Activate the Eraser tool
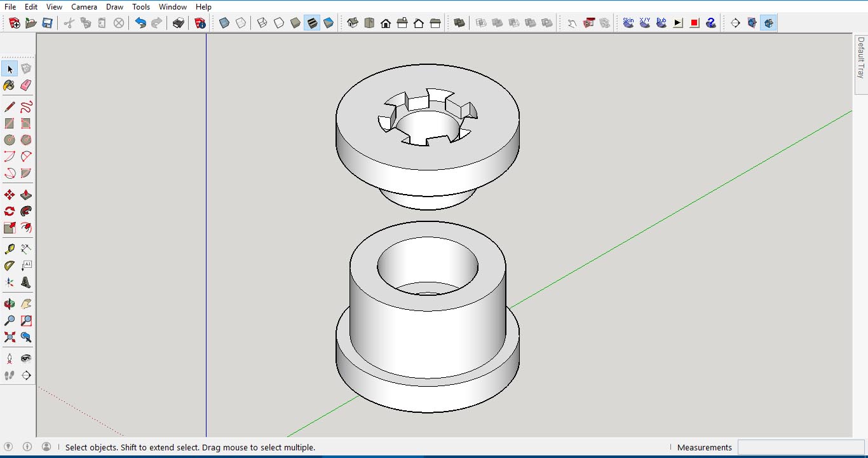 coord(26,85)
